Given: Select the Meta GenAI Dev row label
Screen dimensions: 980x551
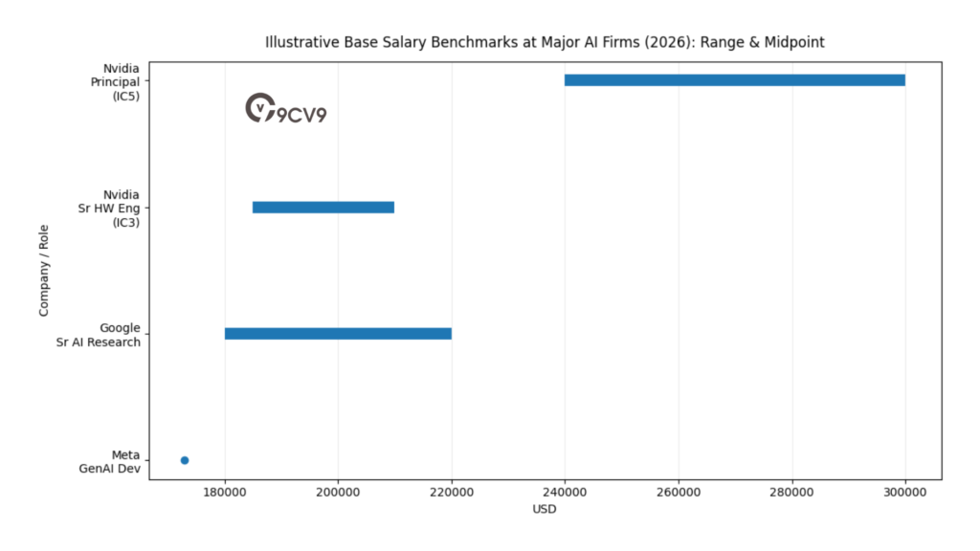Looking at the screenshot, I should click(x=108, y=462).
